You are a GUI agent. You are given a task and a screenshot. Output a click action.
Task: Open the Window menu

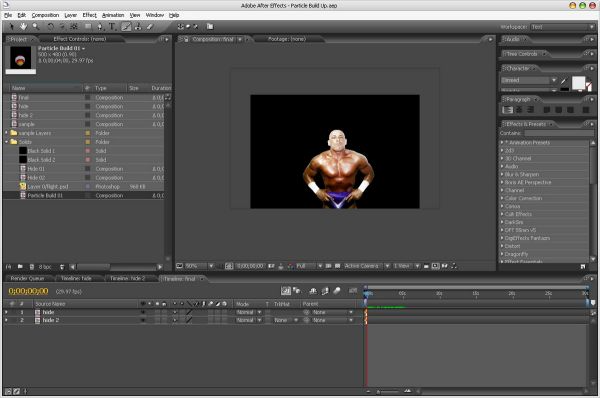155,15
